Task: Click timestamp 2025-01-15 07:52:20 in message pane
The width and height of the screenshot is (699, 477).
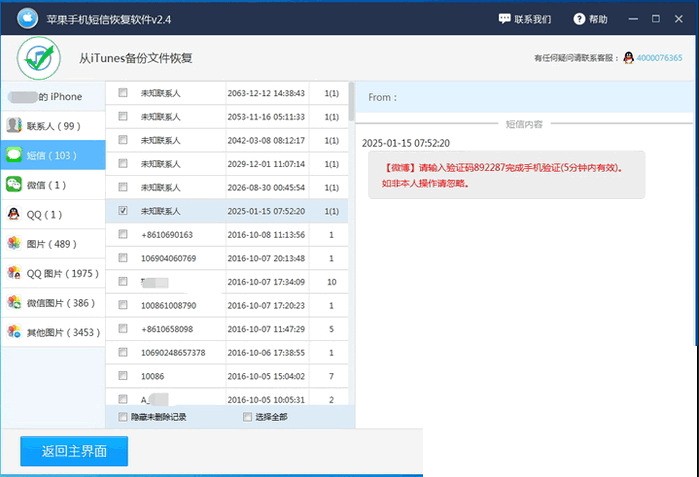Action: [406, 143]
